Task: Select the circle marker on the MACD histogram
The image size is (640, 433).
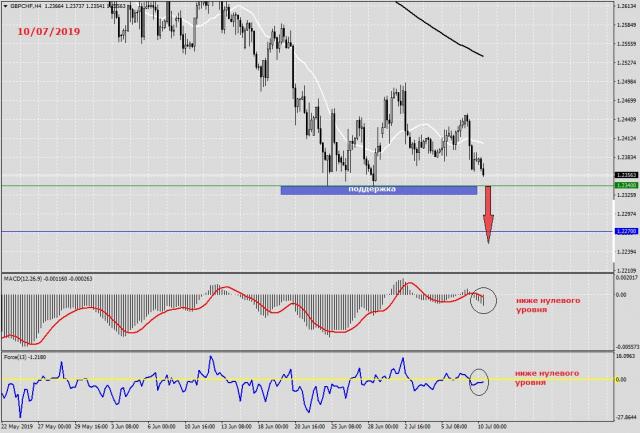Action: click(x=482, y=298)
